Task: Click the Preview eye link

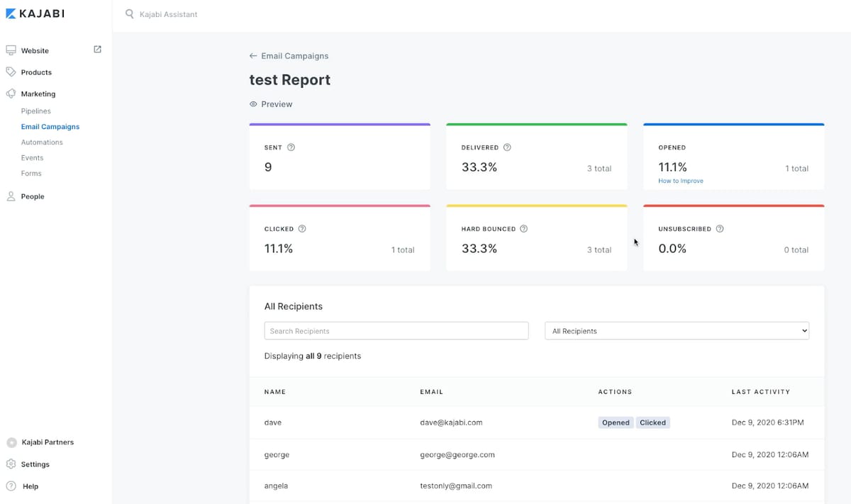Action: (271, 104)
